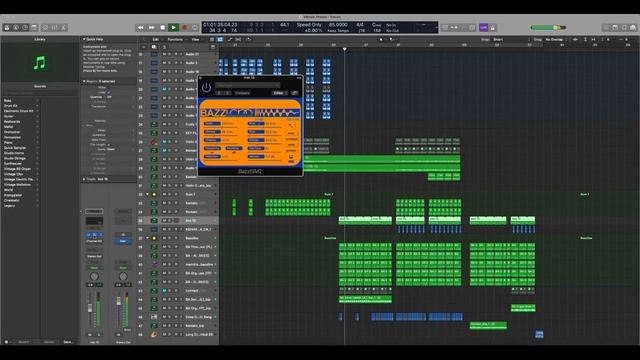This screenshot has height=360, width=640.
Task: Toggle the Library panel toolbar button
Action: (x=7, y=27)
